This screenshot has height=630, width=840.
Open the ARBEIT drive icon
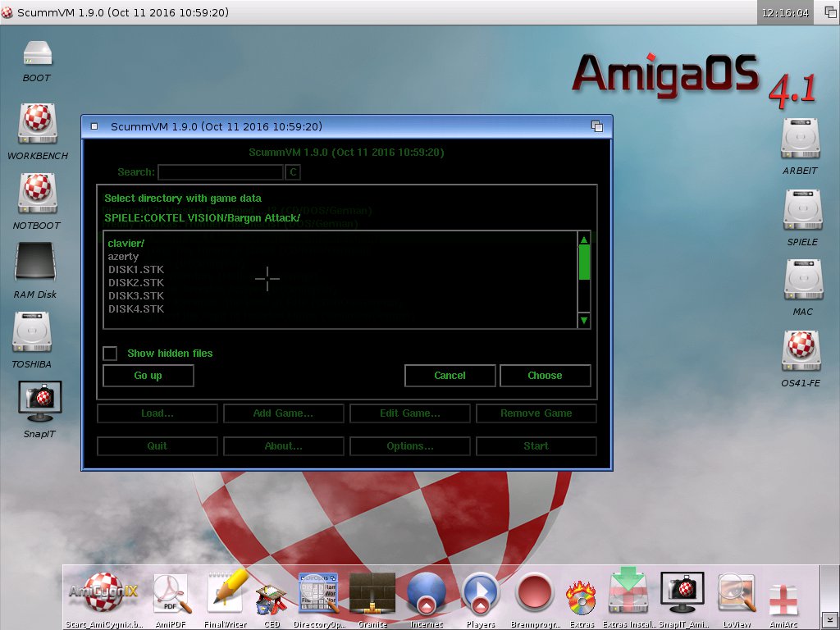(x=800, y=139)
